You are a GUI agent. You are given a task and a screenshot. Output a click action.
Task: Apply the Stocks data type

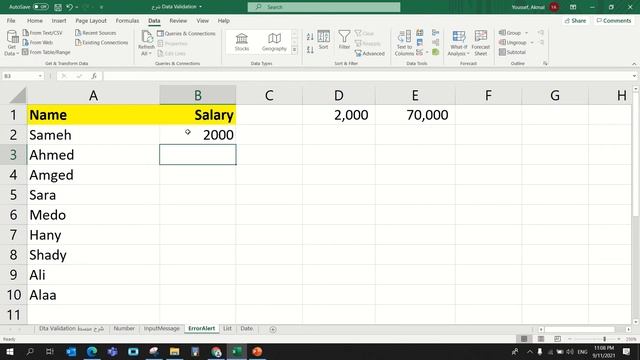pos(242,42)
